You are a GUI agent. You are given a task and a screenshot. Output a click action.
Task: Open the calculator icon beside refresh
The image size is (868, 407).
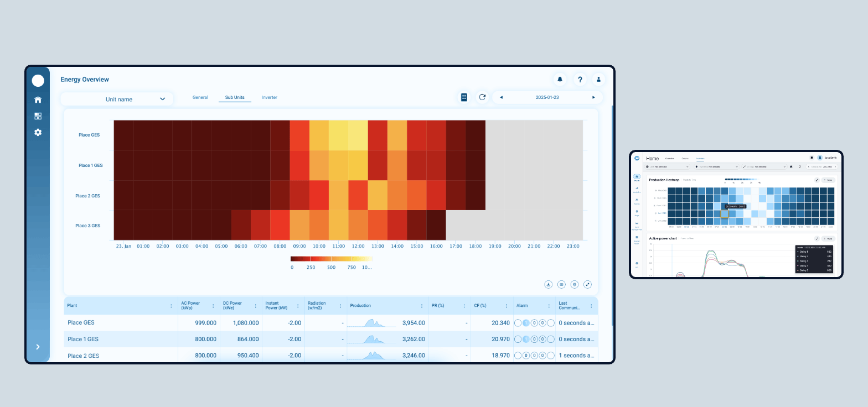coord(464,97)
